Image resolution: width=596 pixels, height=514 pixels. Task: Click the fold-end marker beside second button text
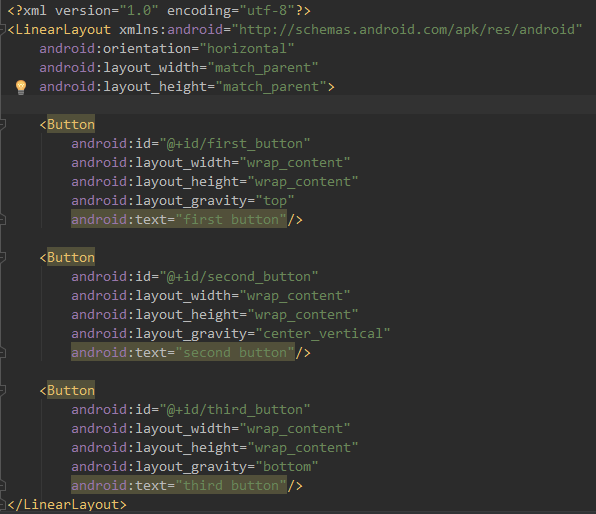pyautogui.click(x=2, y=353)
